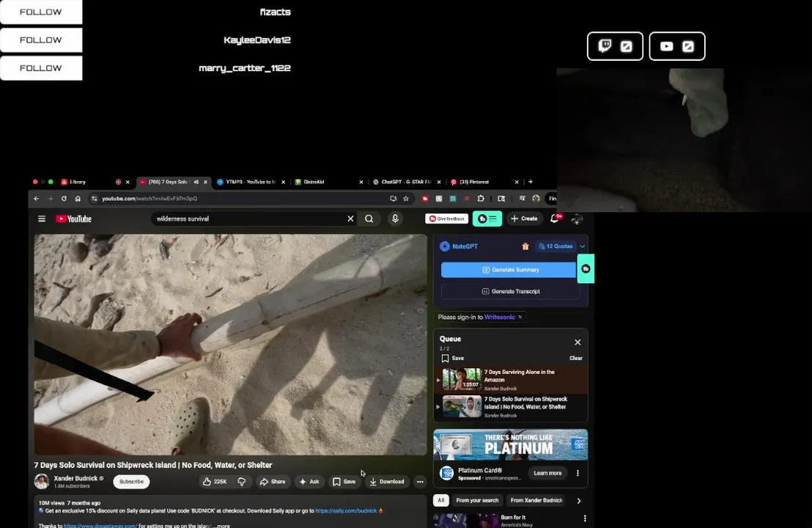Reload the current page
Image resolution: width=812 pixels, height=528 pixels.
click(64, 199)
